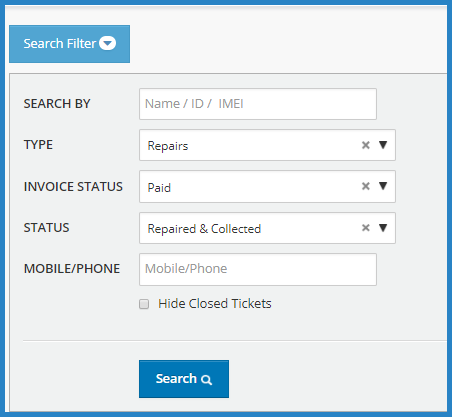Collapse panel using Search Filter chevron icon
Screen dimensions: 452x417
click(x=107, y=43)
